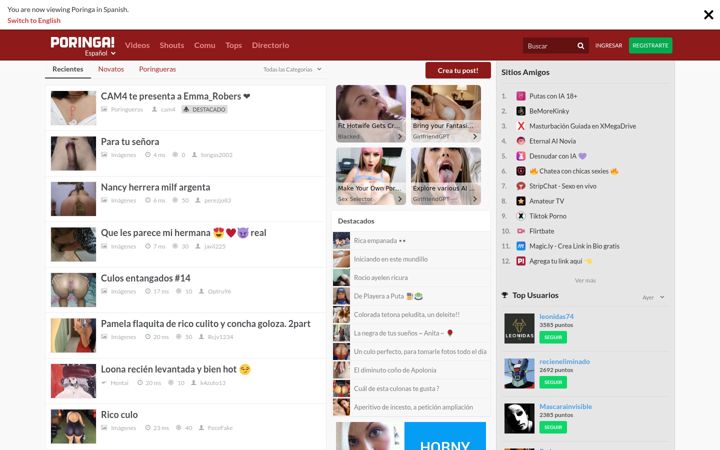Screen dimensions: 720x450
Task: Dismiss the language notice with the X
Action: (x=708, y=15)
